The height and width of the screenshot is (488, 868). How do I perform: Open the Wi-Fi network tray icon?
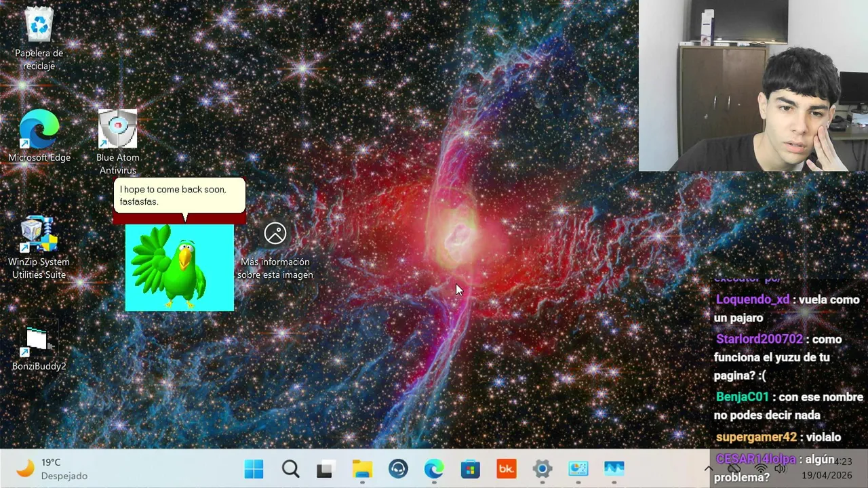(761, 469)
